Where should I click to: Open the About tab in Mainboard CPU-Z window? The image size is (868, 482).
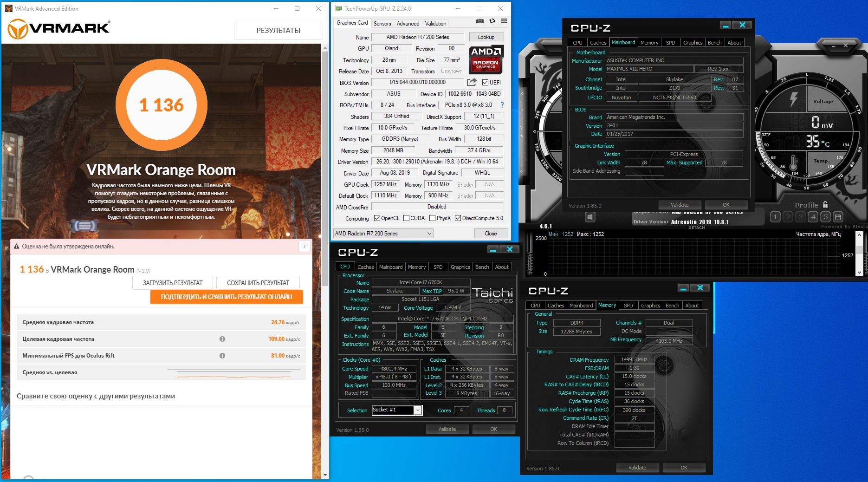(734, 43)
